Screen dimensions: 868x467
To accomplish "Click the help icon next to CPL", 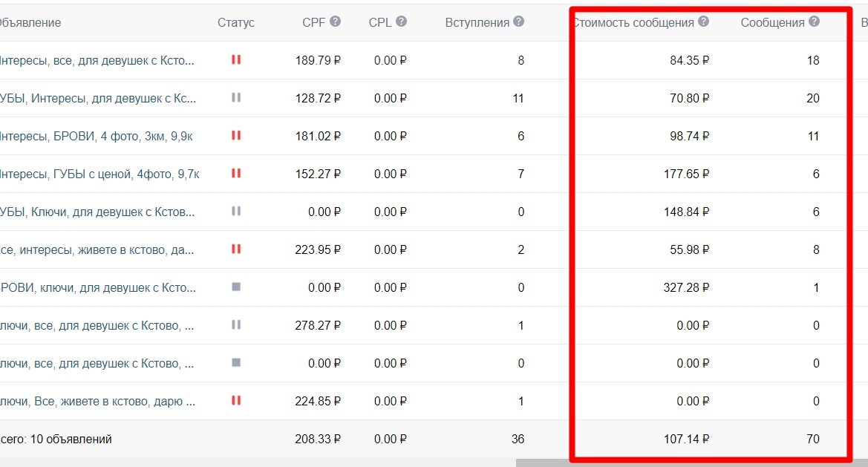I will click(402, 22).
